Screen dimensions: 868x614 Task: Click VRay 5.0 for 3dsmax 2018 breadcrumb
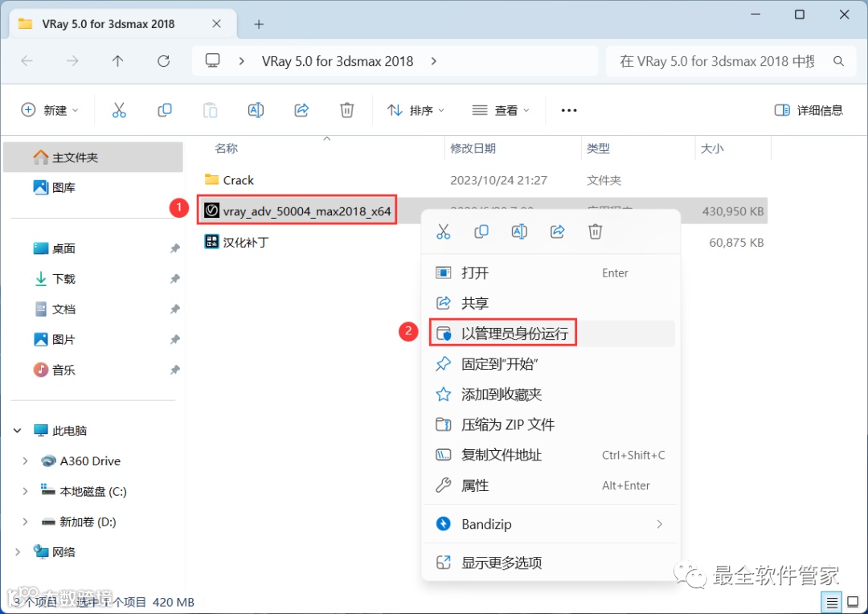point(338,61)
